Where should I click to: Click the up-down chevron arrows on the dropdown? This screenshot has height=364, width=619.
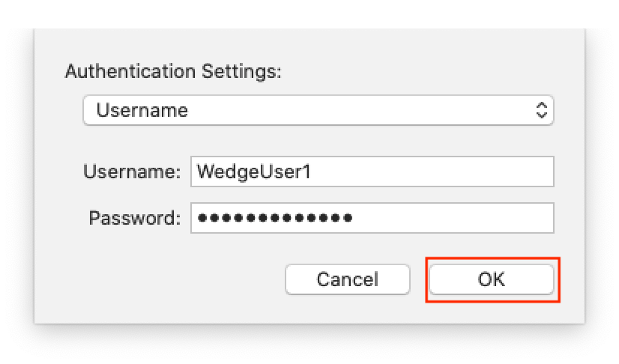[x=542, y=111]
